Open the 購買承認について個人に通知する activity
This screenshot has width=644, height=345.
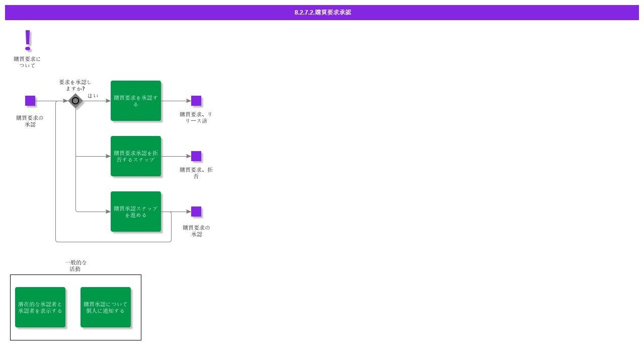[106, 307]
